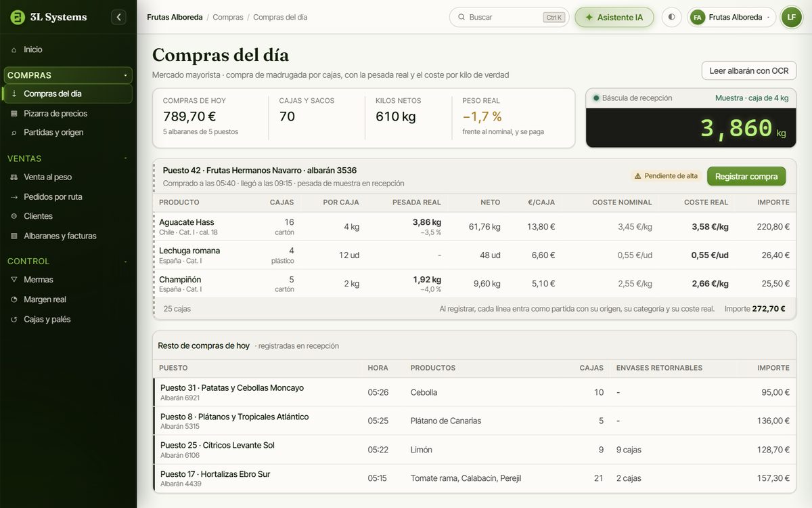812x508 pixels.
Task: Click the pie icon beside Margen real
Action: pos(14,299)
